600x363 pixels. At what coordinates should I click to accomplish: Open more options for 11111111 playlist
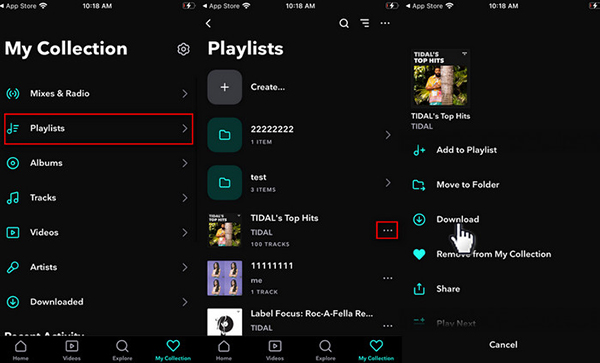coord(388,278)
